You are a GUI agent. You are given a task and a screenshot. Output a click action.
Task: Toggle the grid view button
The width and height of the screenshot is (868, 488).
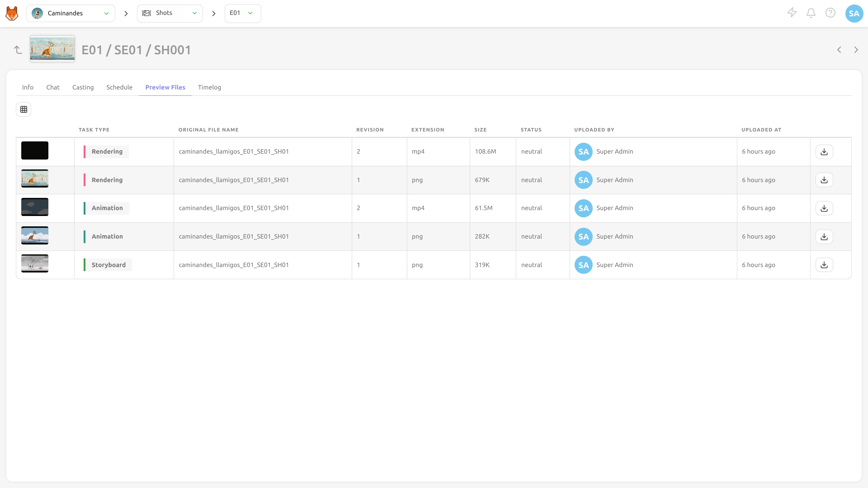tap(24, 109)
